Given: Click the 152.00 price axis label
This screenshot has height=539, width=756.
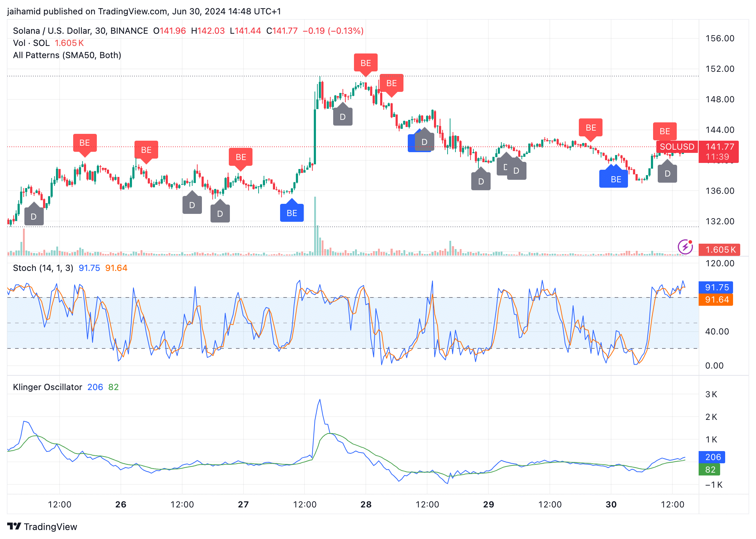Looking at the screenshot, I should click(x=720, y=69).
